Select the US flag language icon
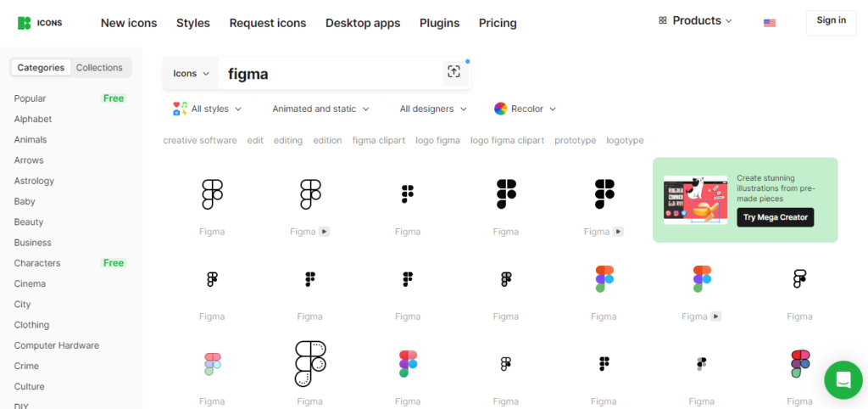 click(x=770, y=23)
